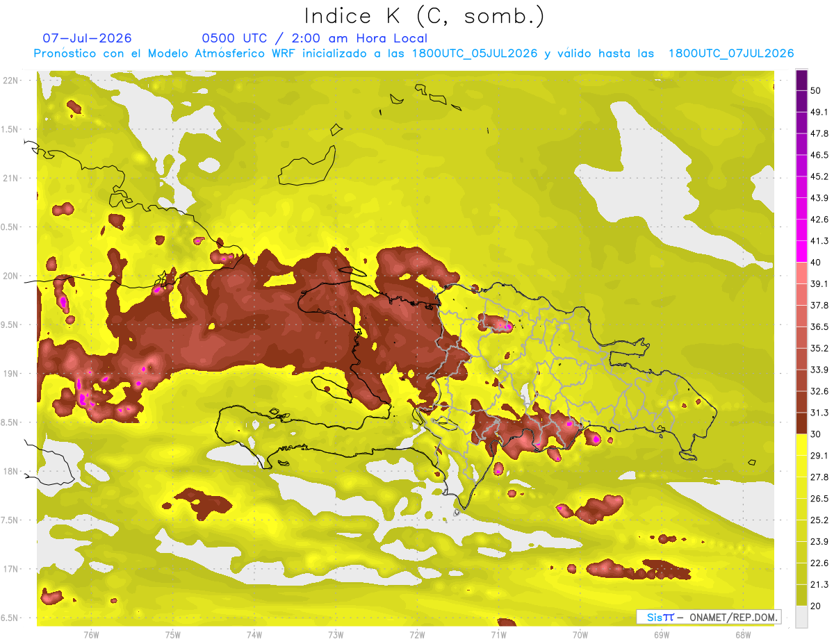Click the longitude label "68W"
The height and width of the screenshot is (644, 834).
(743, 634)
